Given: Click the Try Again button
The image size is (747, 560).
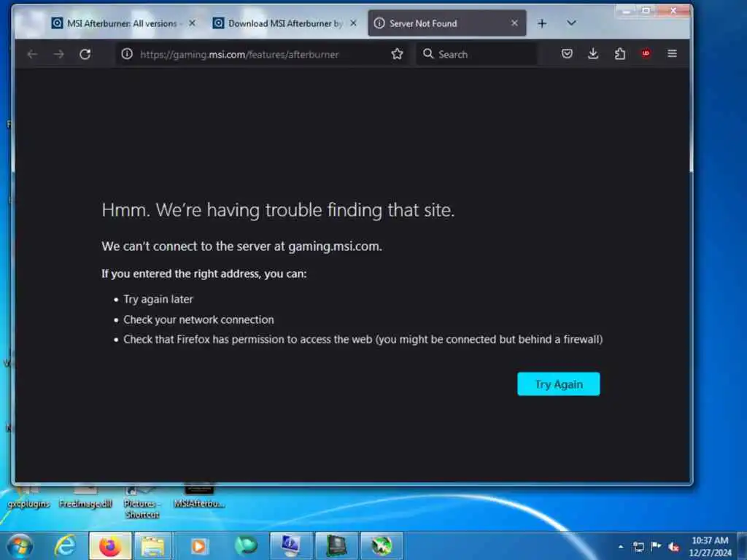Looking at the screenshot, I should tap(558, 384).
